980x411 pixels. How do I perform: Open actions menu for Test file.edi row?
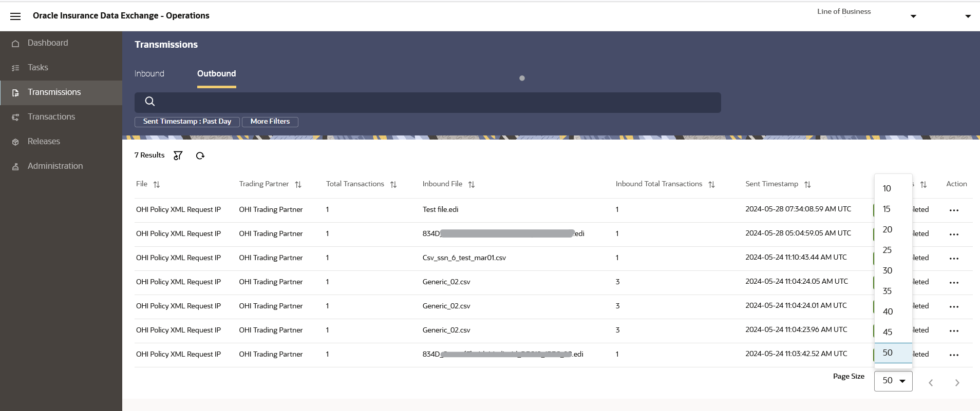click(x=954, y=210)
